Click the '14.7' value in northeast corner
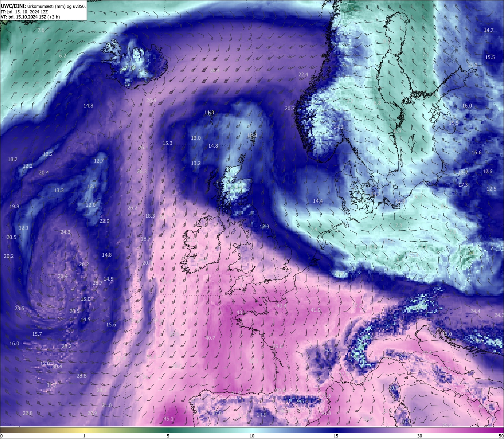The height and width of the screenshot is (439, 504). click(489, 30)
